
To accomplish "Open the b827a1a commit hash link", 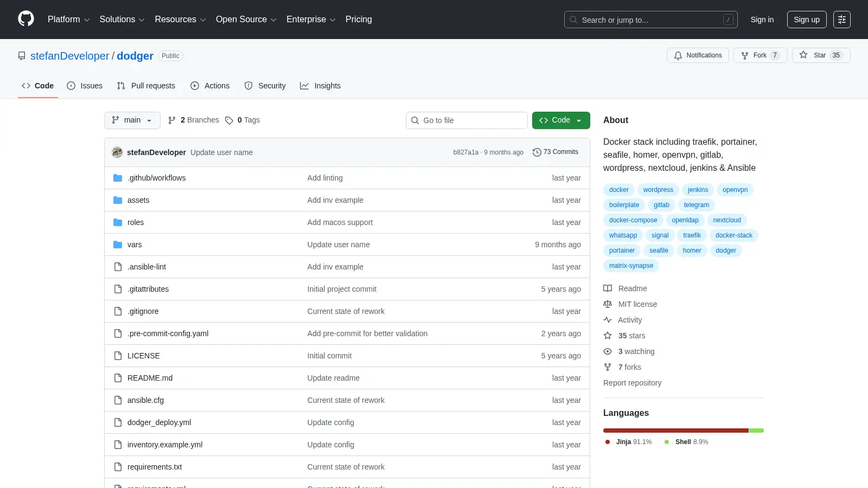I will pyautogui.click(x=465, y=152).
